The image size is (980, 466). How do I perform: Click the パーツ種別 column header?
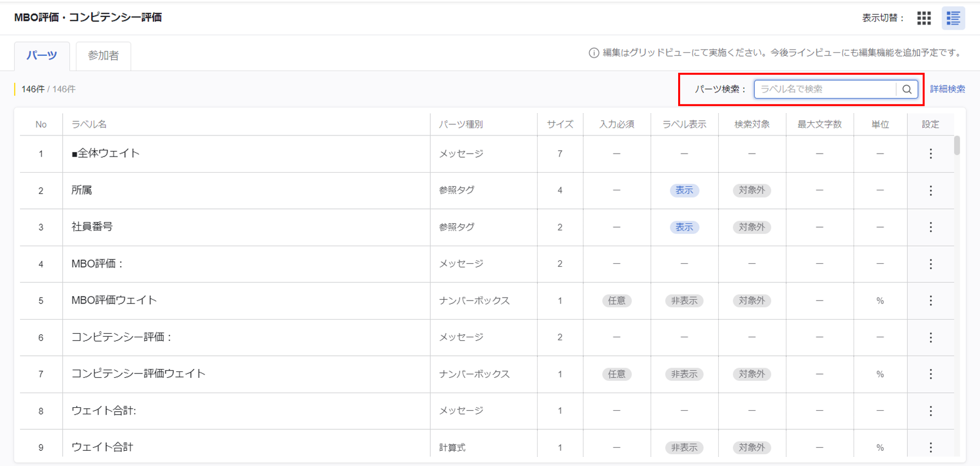[461, 124]
